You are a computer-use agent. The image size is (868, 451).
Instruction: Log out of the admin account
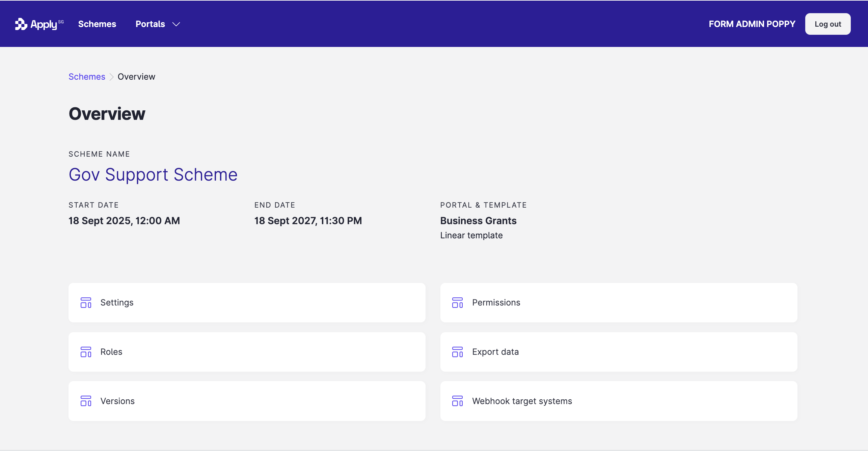828,24
